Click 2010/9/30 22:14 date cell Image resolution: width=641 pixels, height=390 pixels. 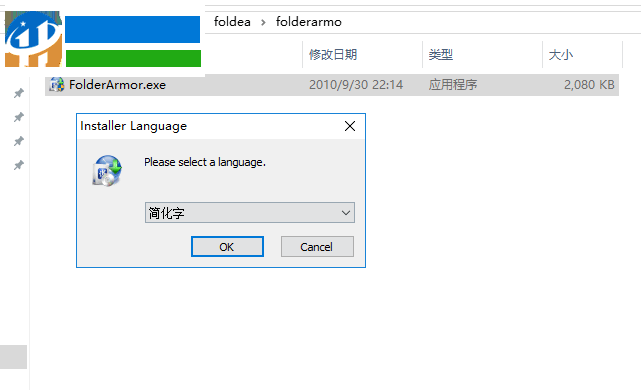pyautogui.click(x=356, y=85)
